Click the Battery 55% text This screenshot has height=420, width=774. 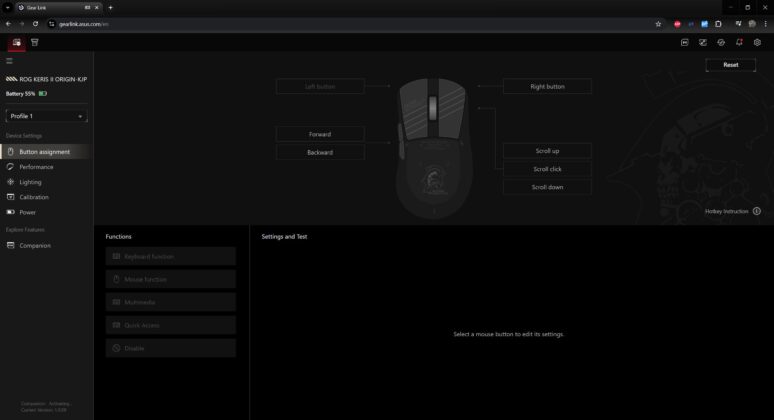[20, 93]
